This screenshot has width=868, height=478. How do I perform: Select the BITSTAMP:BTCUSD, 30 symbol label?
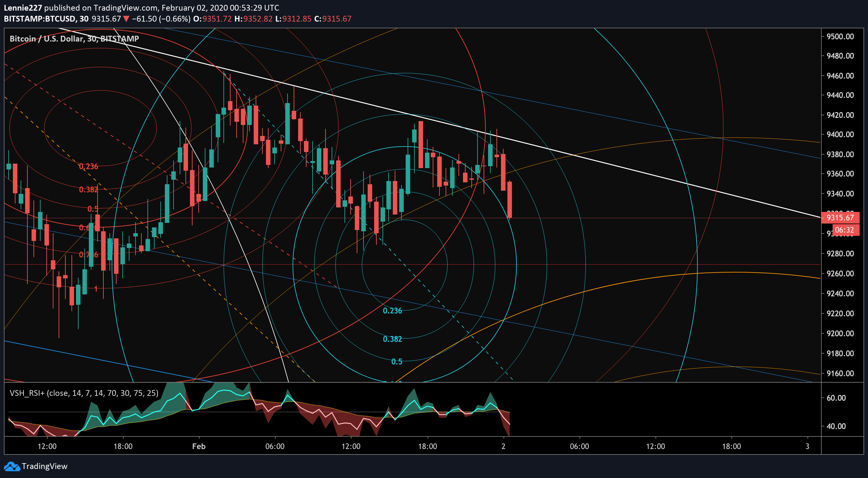click(46, 19)
